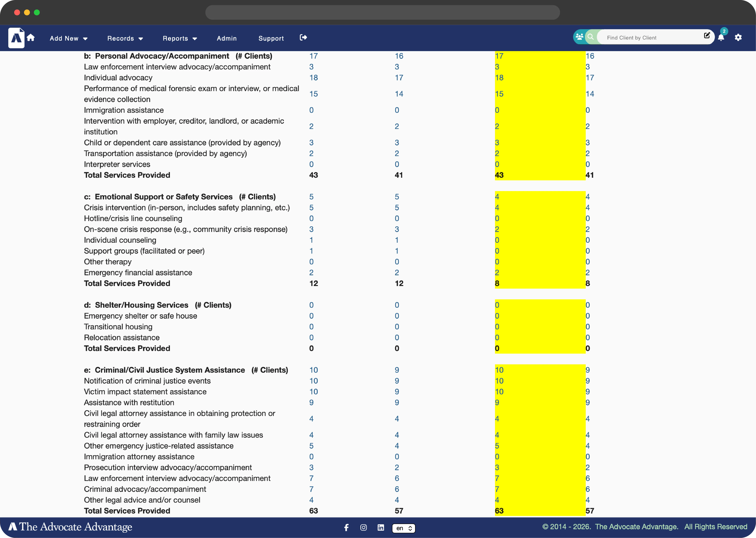Open the Reports dropdown menu
Viewport: 756px width, 538px height.
(x=180, y=38)
